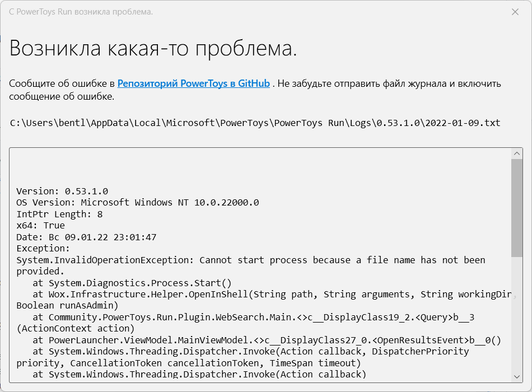The width and height of the screenshot is (532, 392).
Task: Click the last Dispatcher.Invoke(Action callback) line
Action: [199, 374]
